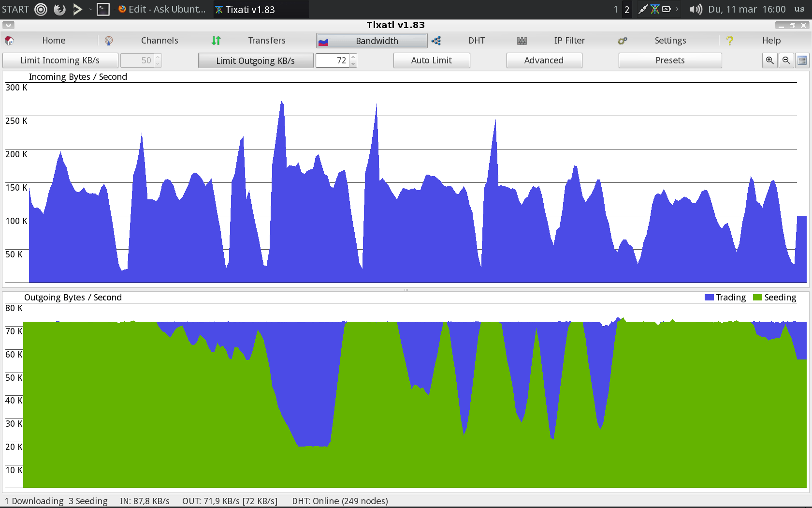Click the incoming limit value field showing 50

(x=137, y=60)
